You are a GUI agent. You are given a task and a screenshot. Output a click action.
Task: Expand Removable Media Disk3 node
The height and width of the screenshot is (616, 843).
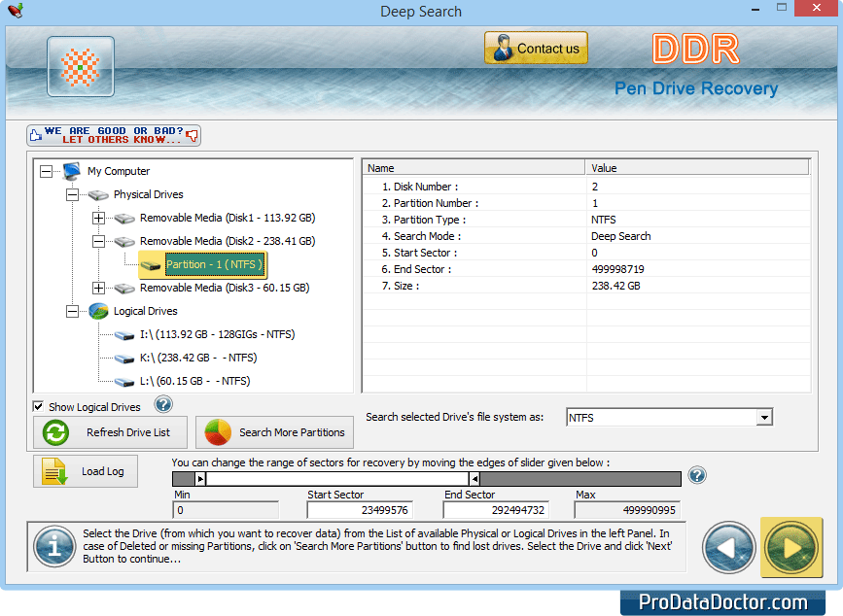tap(98, 288)
